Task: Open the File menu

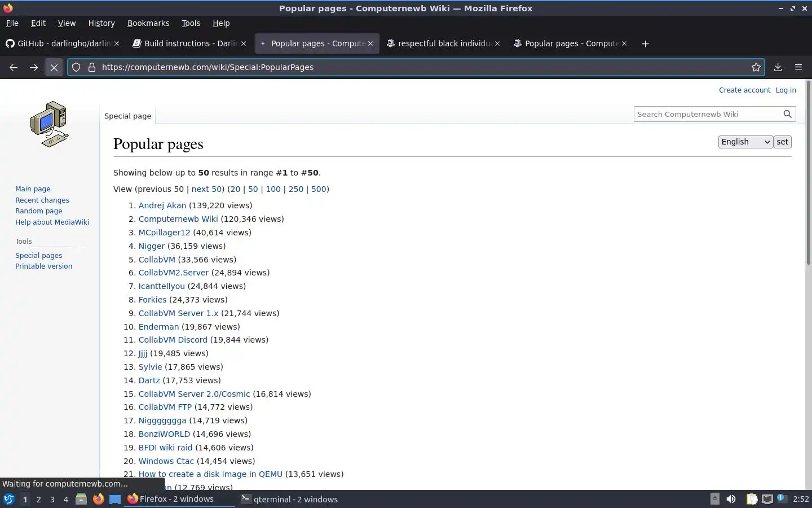Action: pos(12,23)
